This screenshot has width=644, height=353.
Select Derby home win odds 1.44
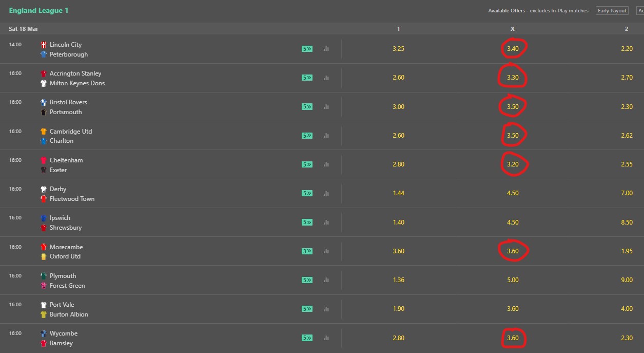398,193
